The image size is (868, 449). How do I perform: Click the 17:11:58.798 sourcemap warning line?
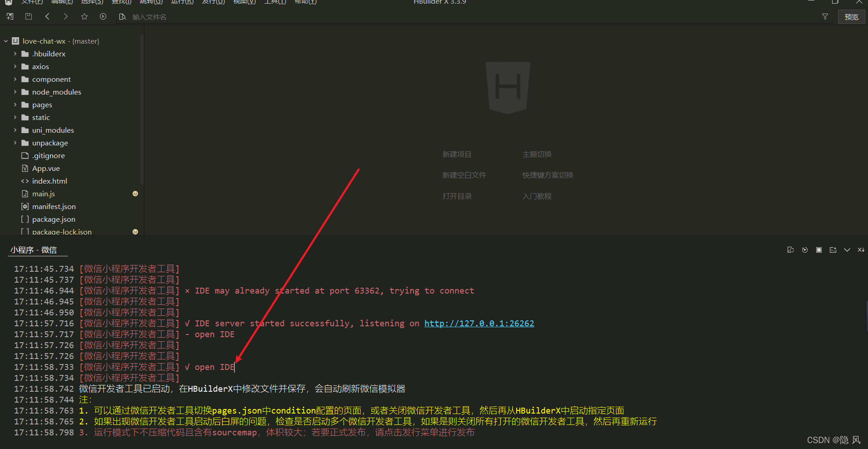(244, 433)
